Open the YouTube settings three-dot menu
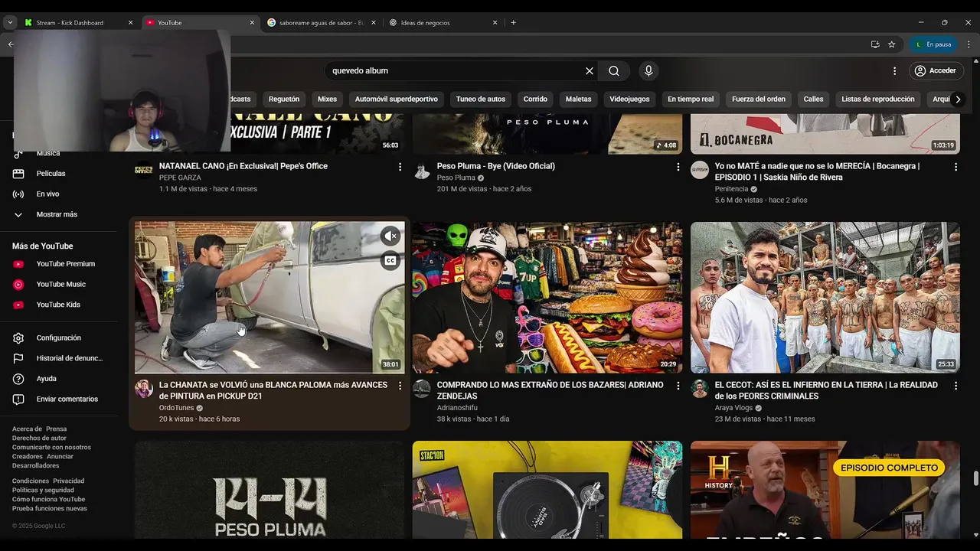The width and height of the screenshot is (980, 551). [x=894, y=70]
